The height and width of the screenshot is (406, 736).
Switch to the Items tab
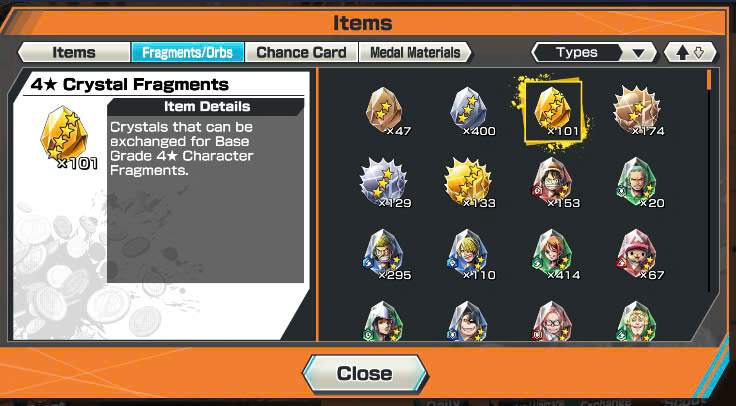coord(74,52)
